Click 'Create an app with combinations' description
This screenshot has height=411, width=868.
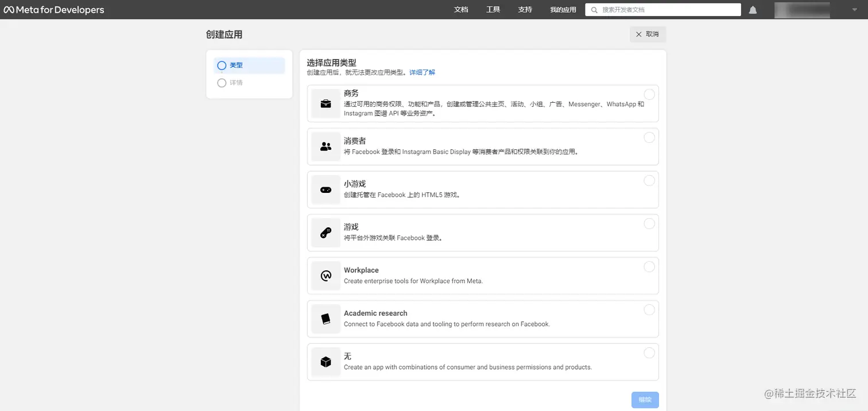pyautogui.click(x=468, y=367)
